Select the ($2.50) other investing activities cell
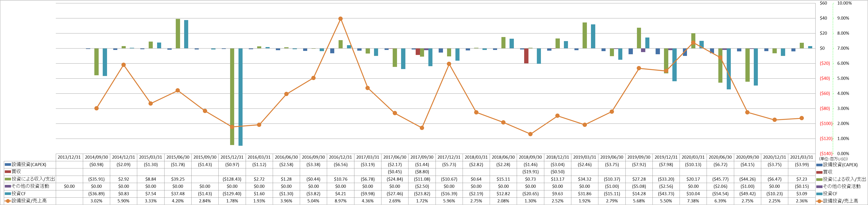The image size is (868, 205). [422, 186]
